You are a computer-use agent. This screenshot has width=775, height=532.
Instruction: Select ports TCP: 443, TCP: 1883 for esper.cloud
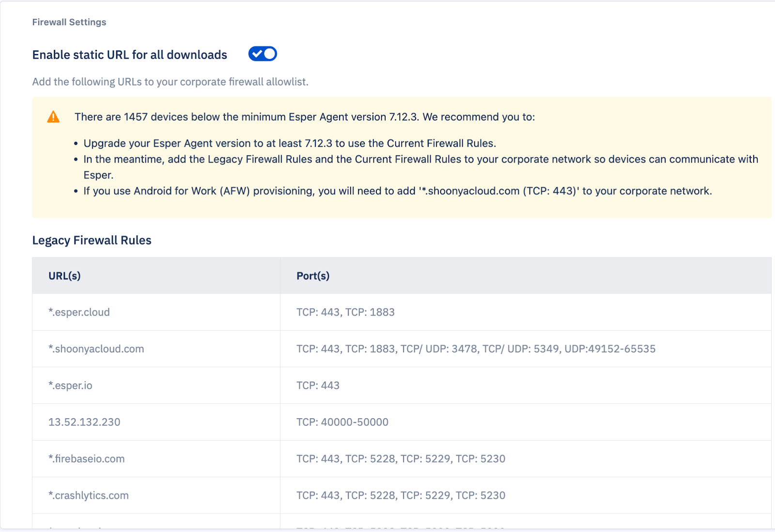coord(345,312)
